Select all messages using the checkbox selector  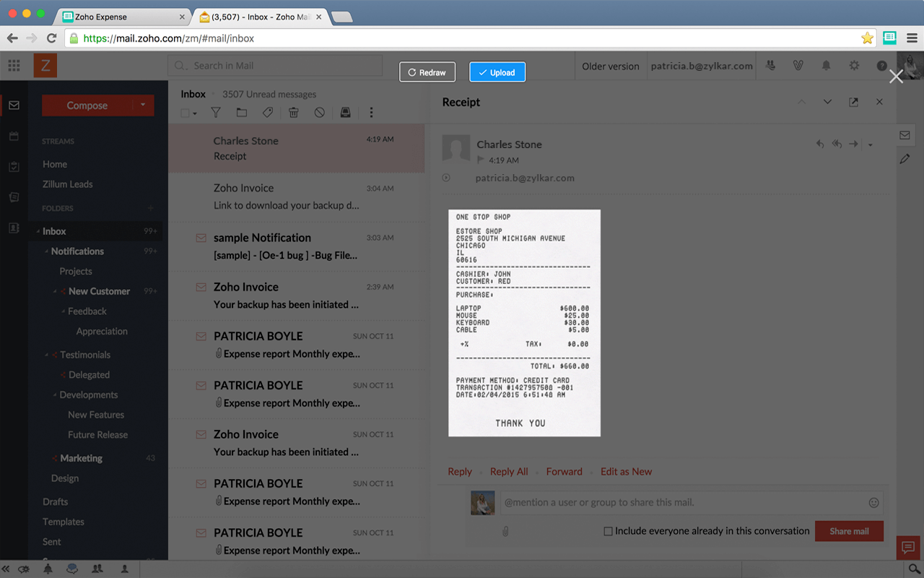coord(184,113)
